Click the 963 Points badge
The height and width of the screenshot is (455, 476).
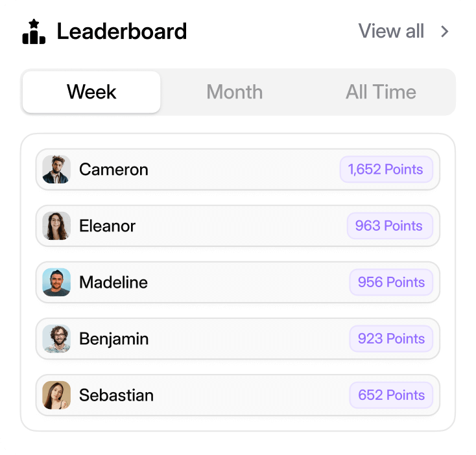click(389, 226)
